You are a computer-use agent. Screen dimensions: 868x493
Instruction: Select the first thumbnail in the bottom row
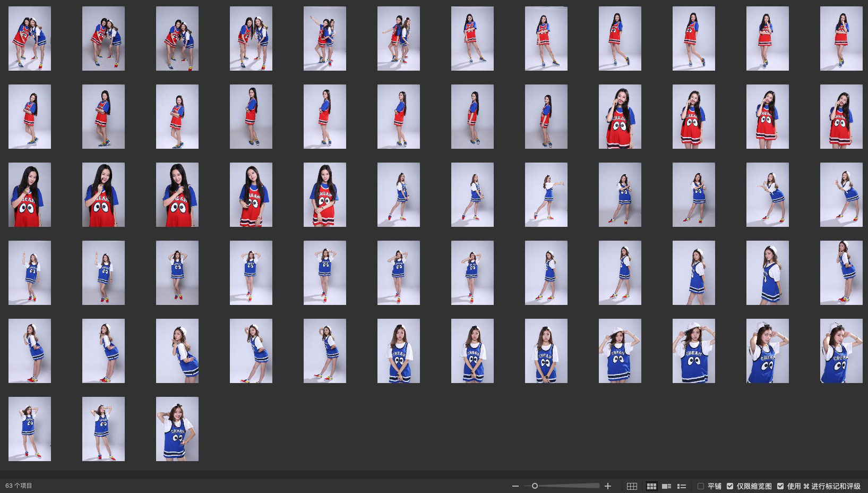coord(30,429)
